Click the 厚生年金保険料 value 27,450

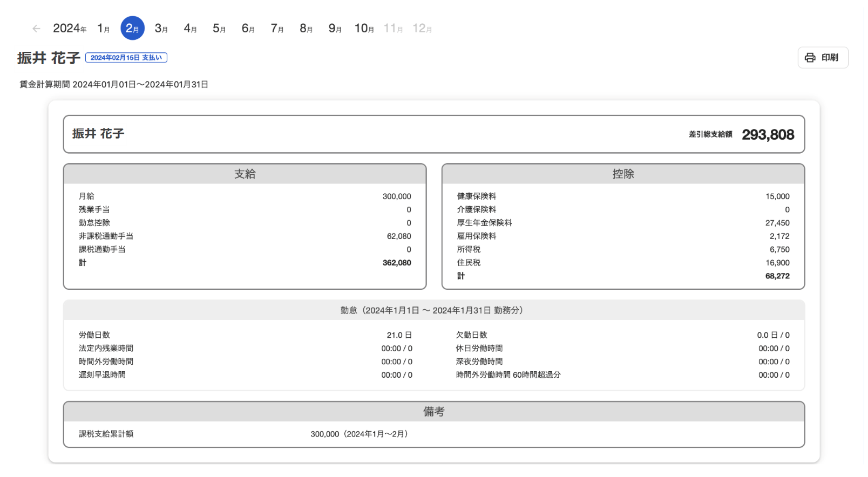pyautogui.click(x=777, y=223)
